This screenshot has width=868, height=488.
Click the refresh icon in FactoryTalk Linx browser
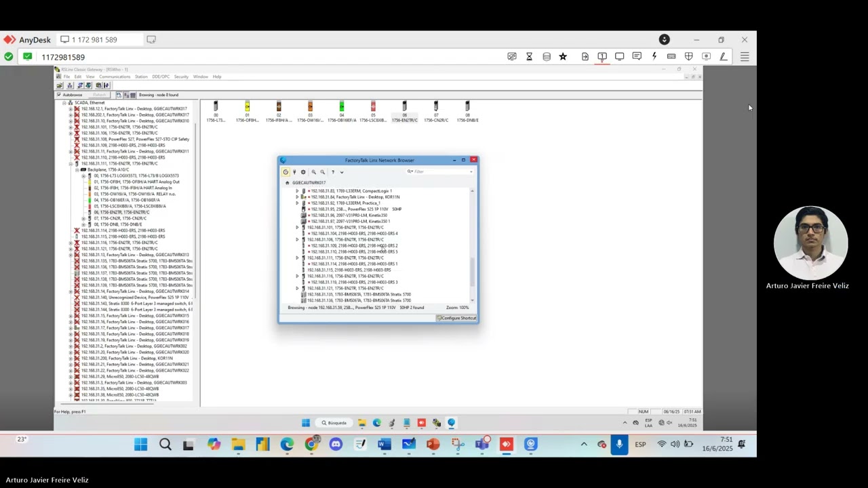pos(285,172)
